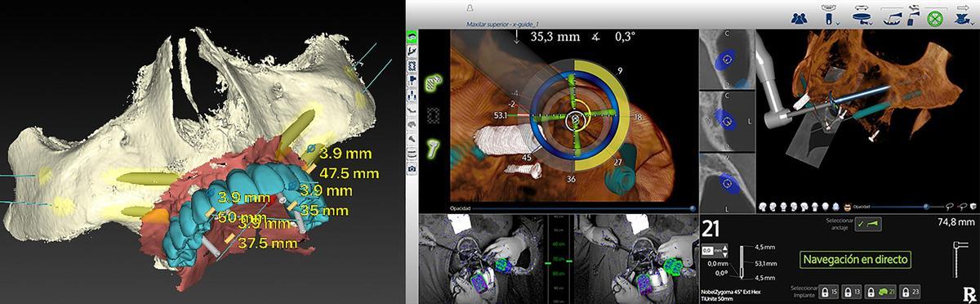Expand the dropdown arrow beside the implant tool

(838, 24)
